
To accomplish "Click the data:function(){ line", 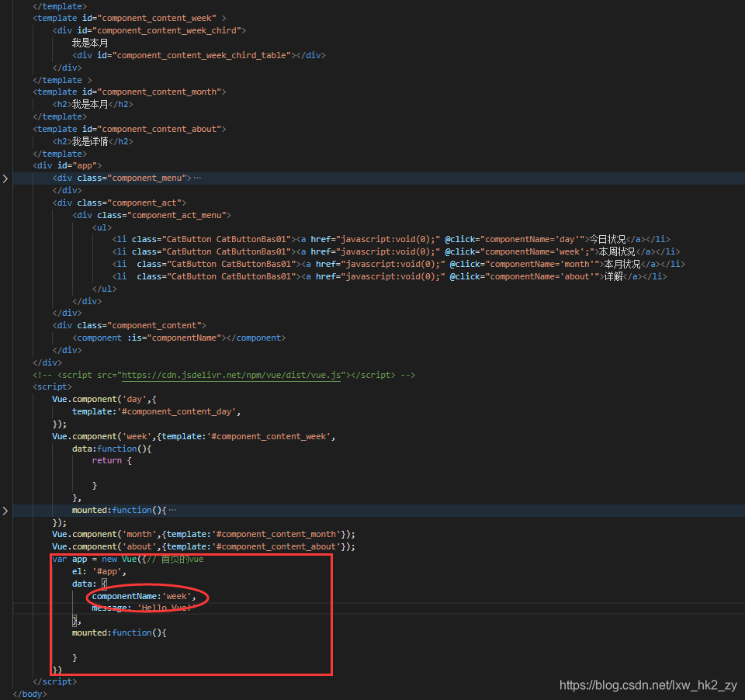I will [112, 448].
